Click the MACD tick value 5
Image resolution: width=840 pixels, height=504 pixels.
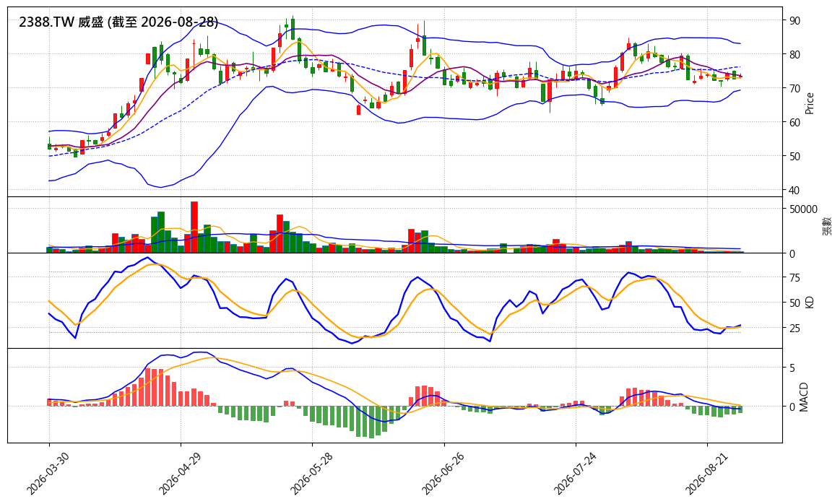coord(792,368)
